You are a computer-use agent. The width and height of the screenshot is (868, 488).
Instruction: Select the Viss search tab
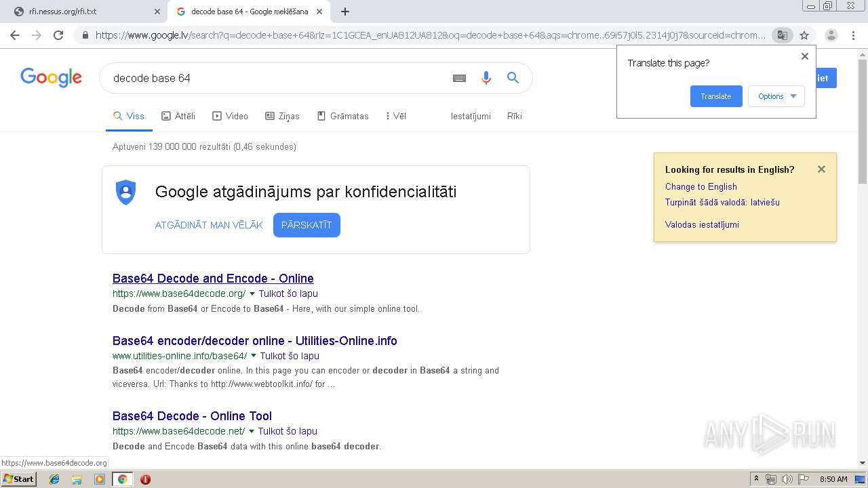pos(129,116)
